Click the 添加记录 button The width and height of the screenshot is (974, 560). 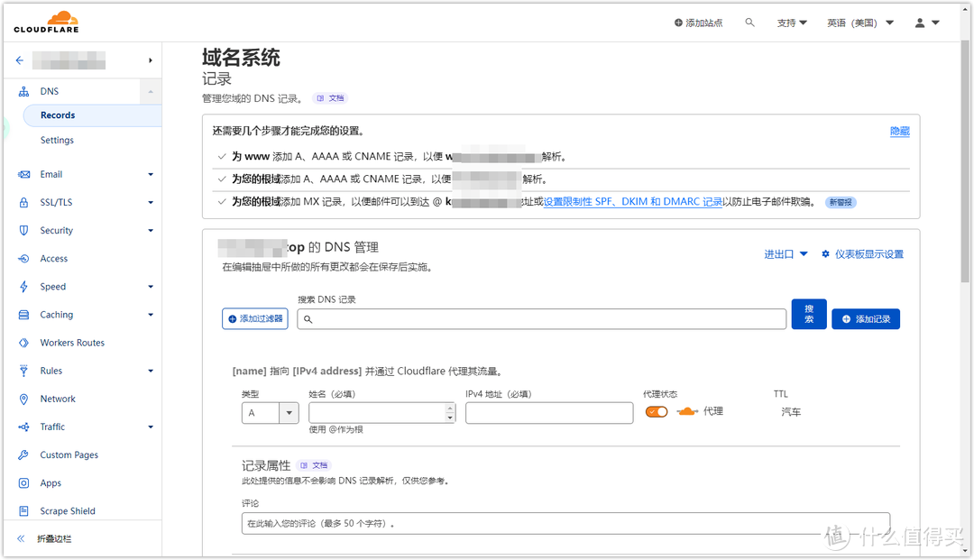point(865,318)
